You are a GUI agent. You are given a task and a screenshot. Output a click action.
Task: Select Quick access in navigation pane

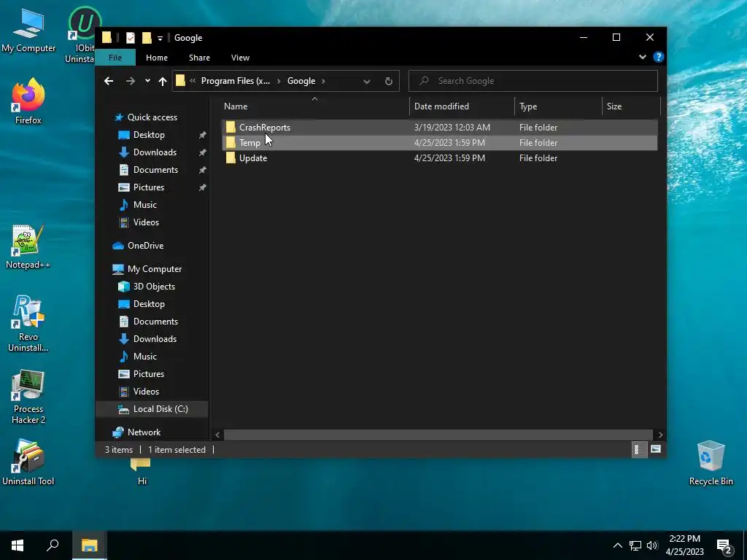152,117
